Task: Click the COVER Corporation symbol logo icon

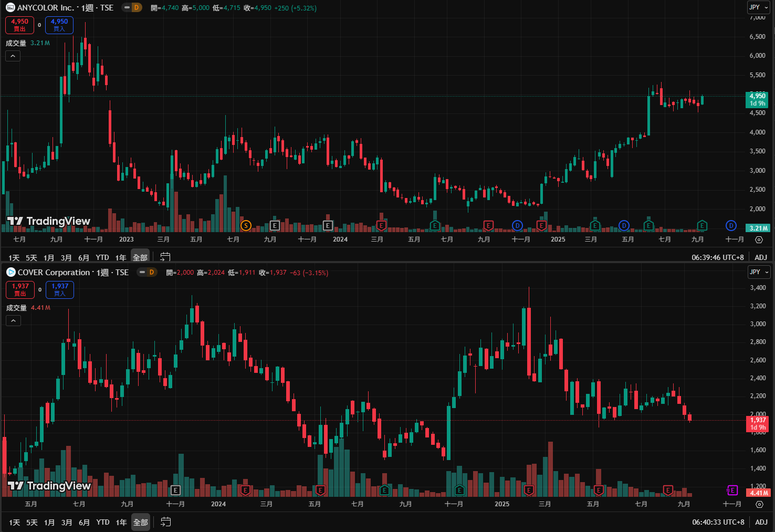Action: pyautogui.click(x=11, y=272)
